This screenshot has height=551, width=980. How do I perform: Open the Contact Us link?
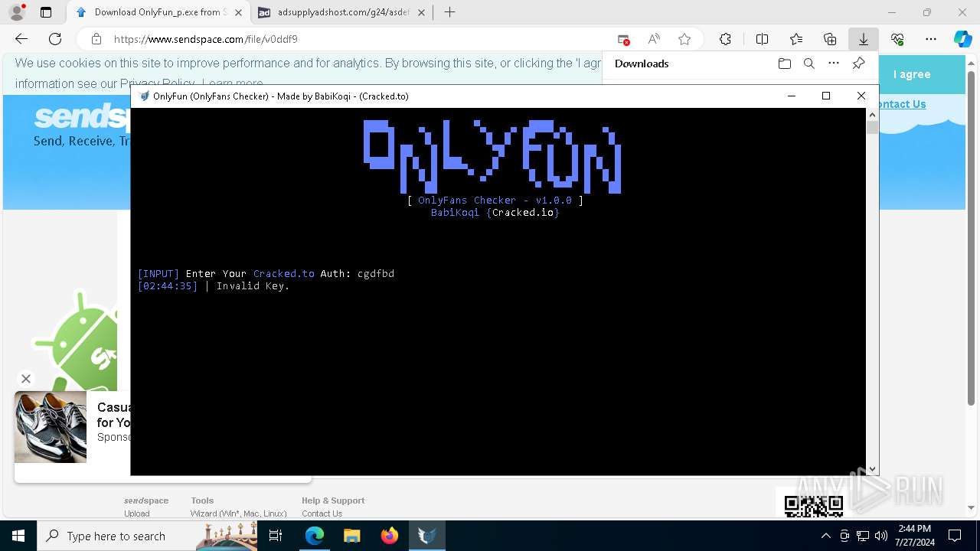[903, 104]
